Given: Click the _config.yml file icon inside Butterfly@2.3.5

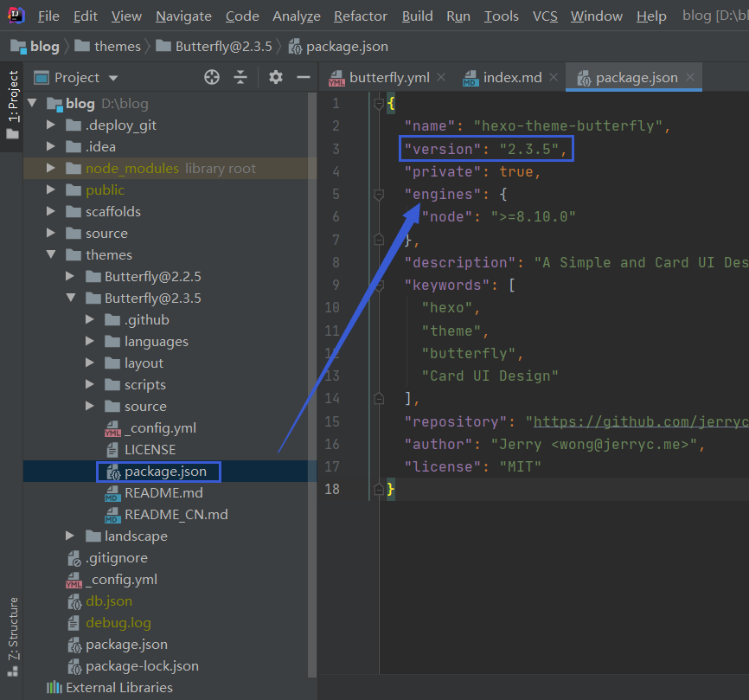Looking at the screenshot, I should point(112,428).
